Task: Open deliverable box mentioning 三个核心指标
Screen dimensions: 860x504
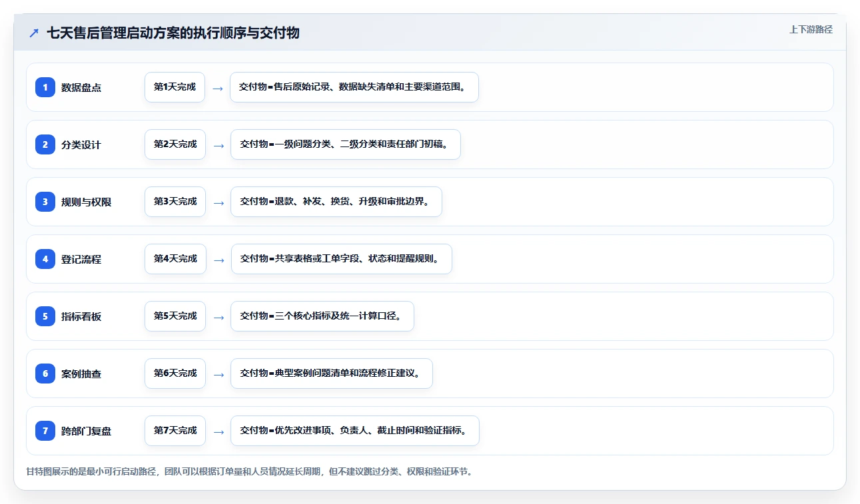Action: 322,316
